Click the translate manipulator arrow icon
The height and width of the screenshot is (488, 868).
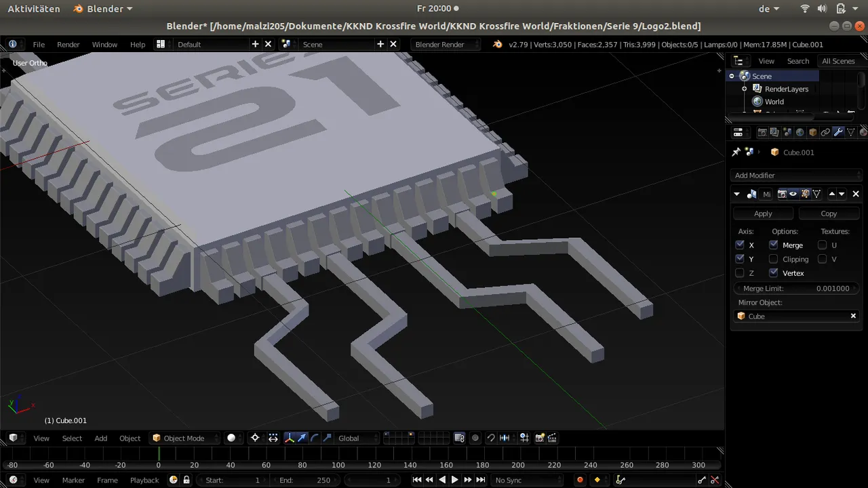pyautogui.click(x=302, y=438)
